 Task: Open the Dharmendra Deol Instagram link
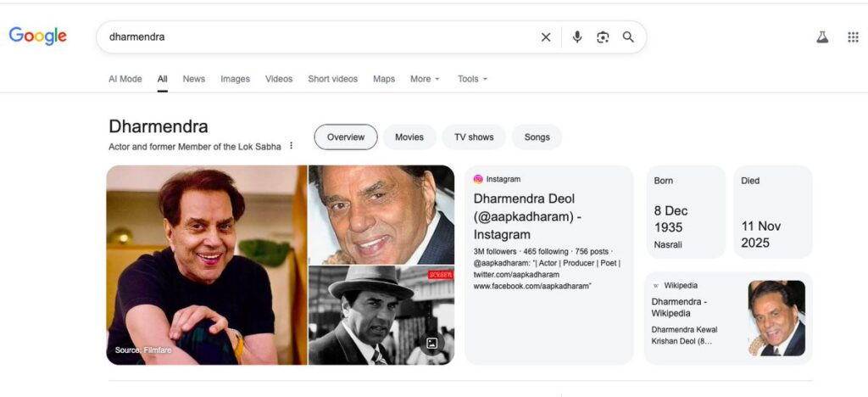[x=526, y=216]
